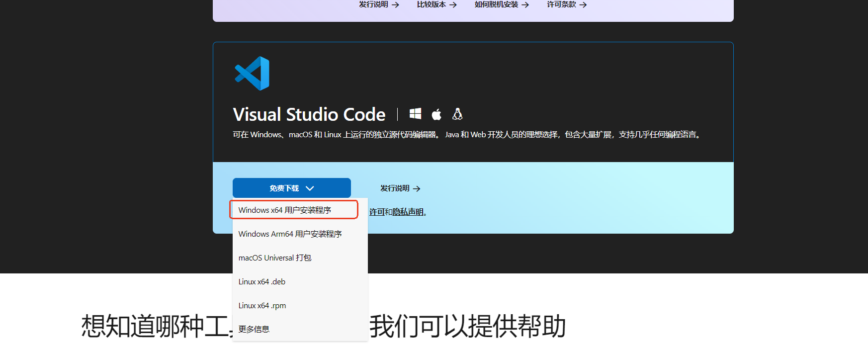Open 更多信息 menu entry
Screen dimensions: 868x347
point(300,329)
